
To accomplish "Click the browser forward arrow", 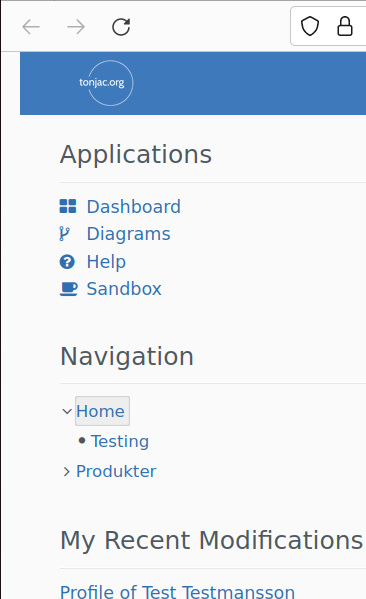I will 76,27.
